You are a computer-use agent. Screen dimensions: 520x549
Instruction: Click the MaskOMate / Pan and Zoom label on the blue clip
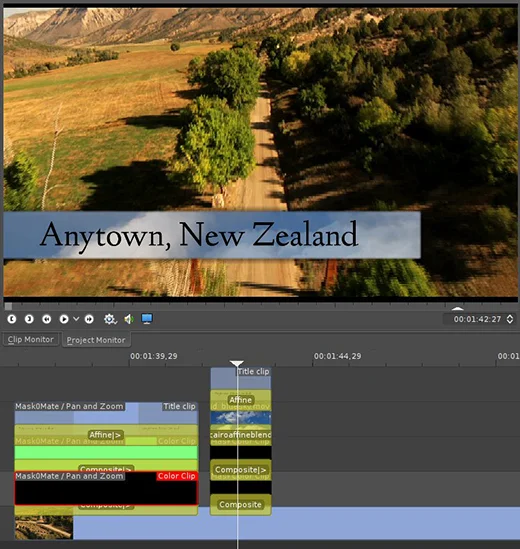(x=69, y=406)
